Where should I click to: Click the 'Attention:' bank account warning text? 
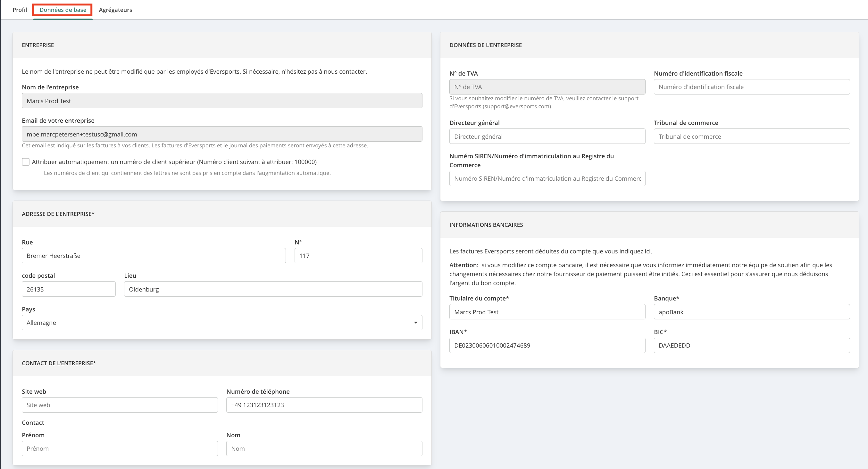(x=640, y=274)
